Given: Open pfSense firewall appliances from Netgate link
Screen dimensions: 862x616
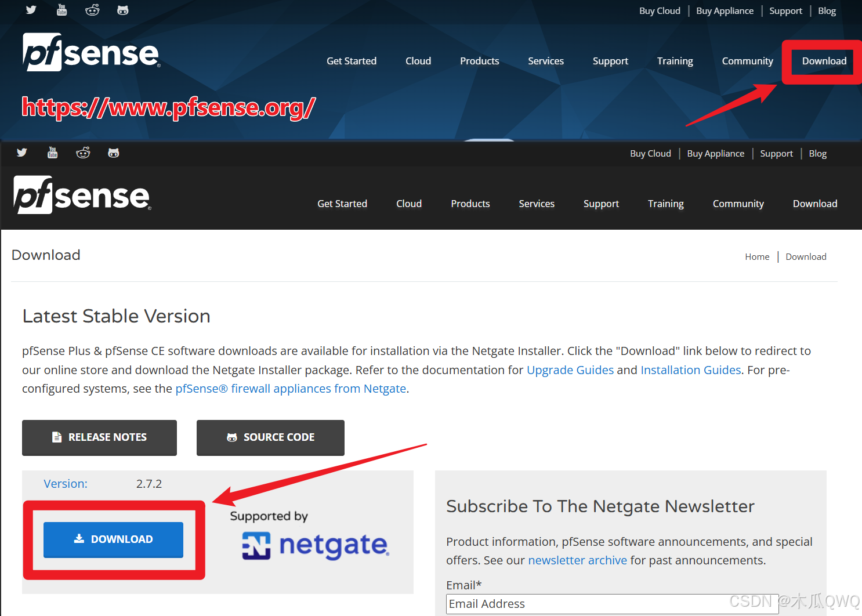Looking at the screenshot, I should tap(291, 389).
